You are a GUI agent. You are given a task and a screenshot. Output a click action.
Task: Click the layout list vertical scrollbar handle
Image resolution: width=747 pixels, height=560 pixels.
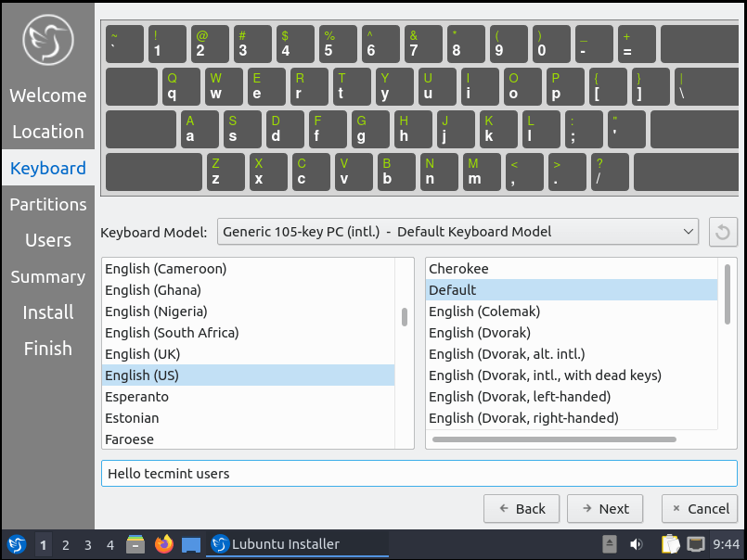coord(405,317)
